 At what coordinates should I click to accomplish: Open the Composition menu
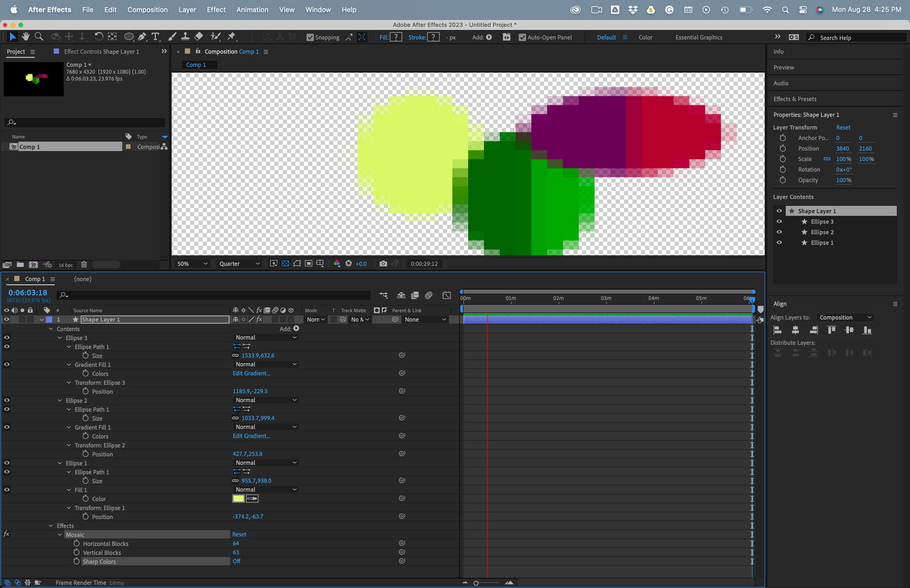(147, 9)
